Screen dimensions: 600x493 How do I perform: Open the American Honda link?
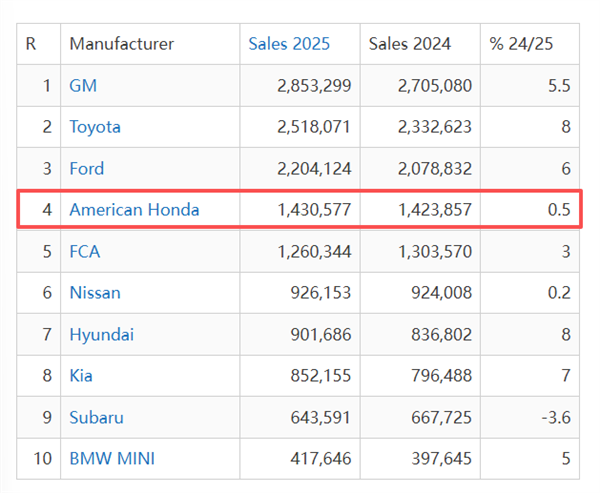tap(134, 210)
